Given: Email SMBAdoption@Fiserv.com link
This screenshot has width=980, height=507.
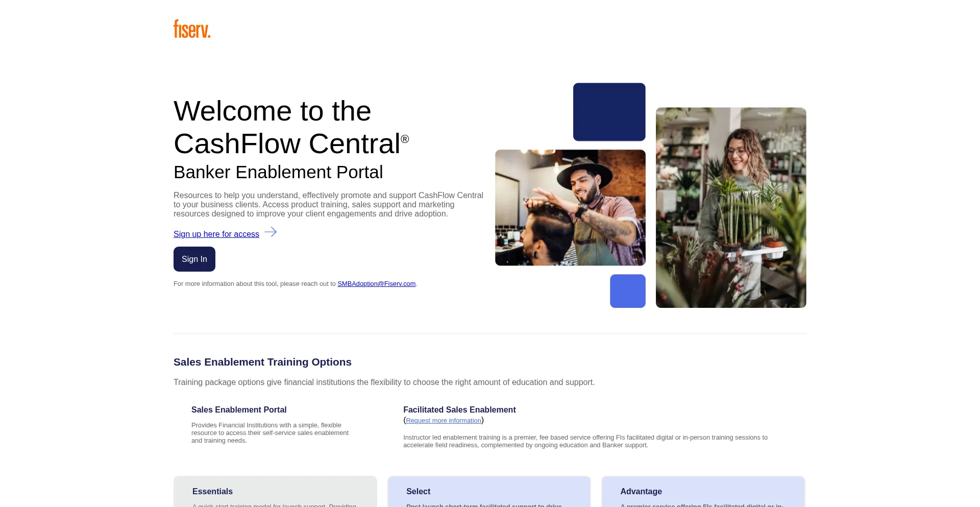Looking at the screenshot, I should coord(377,284).
